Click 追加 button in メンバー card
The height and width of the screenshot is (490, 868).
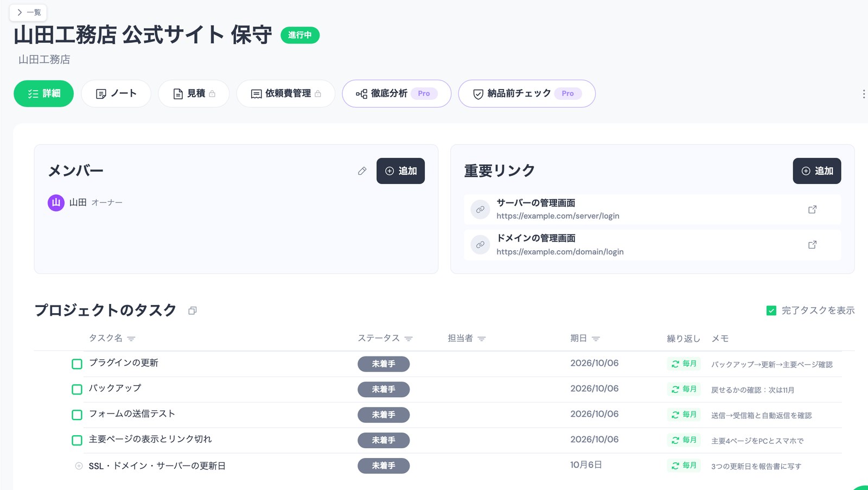400,171
